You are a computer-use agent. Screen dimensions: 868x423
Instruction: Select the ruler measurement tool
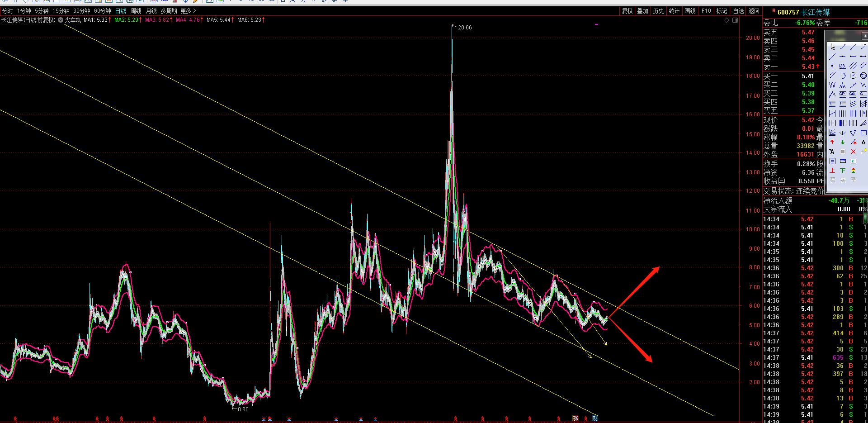843,161
